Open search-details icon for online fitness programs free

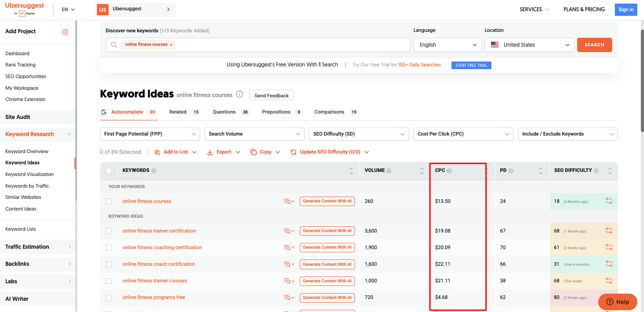(x=289, y=298)
